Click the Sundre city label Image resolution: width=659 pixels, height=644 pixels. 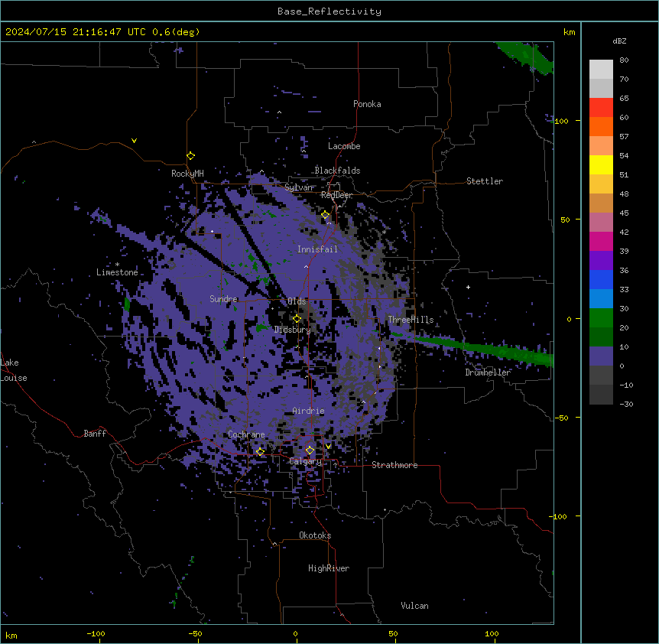tap(223, 299)
